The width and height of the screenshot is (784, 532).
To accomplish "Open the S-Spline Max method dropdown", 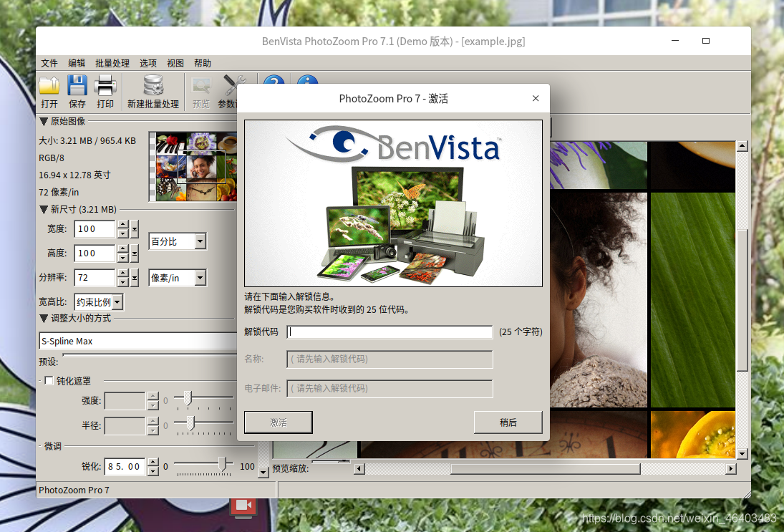I will [x=138, y=341].
